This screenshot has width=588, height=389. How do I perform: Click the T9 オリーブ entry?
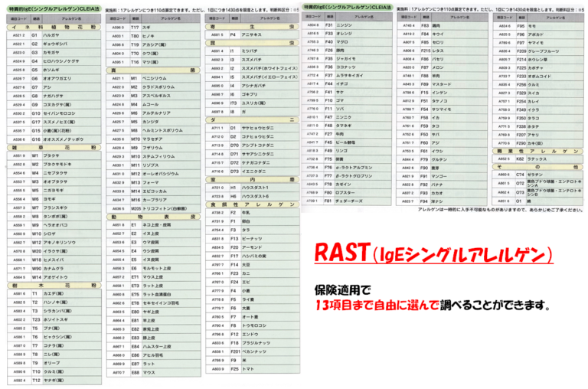pyautogui.click(x=54, y=363)
